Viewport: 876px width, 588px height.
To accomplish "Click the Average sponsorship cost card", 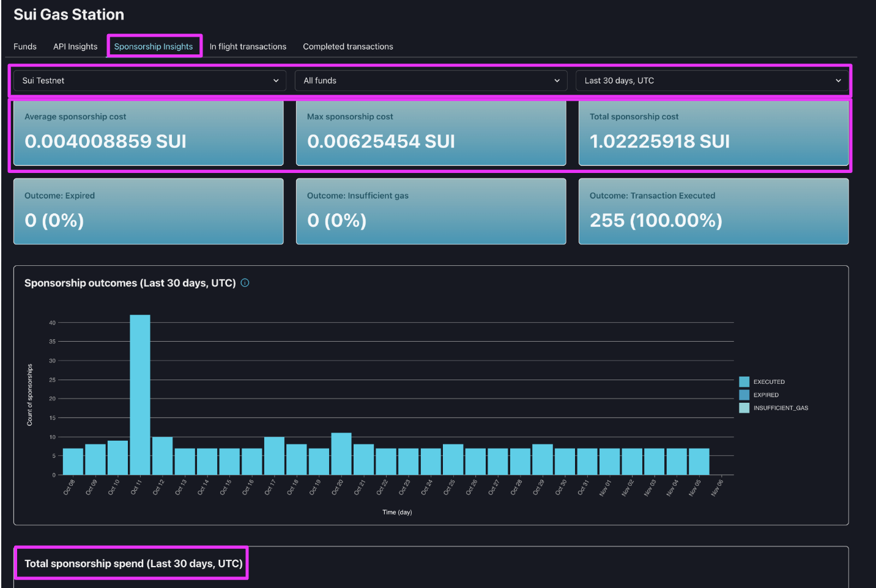I will coord(149,133).
